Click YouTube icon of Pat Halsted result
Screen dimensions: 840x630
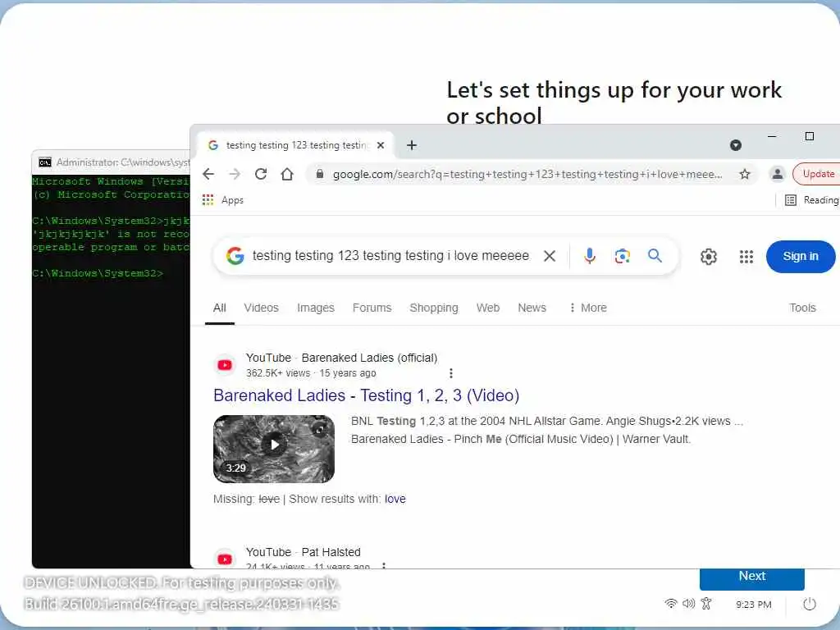pos(225,559)
